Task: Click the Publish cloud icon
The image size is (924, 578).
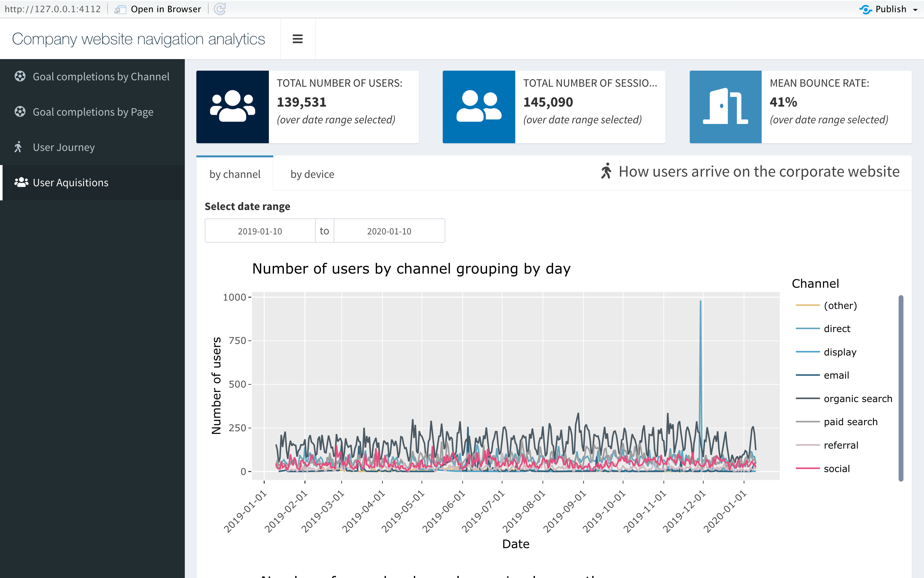Action: (x=866, y=9)
